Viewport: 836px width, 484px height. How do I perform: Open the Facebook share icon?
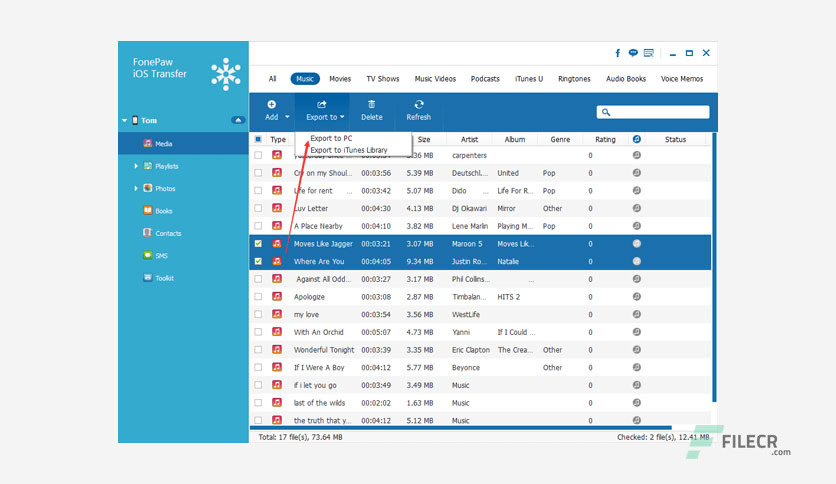(617, 53)
